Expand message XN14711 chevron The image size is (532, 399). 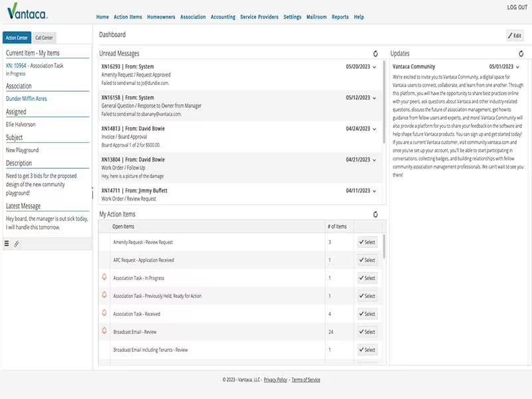click(x=374, y=192)
